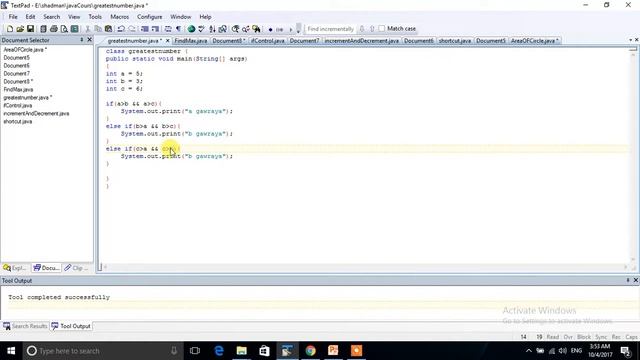The height and width of the screenshot is (360, 640).
Task: Switch to the Clip Library pane tab
Action: (77, 268)
